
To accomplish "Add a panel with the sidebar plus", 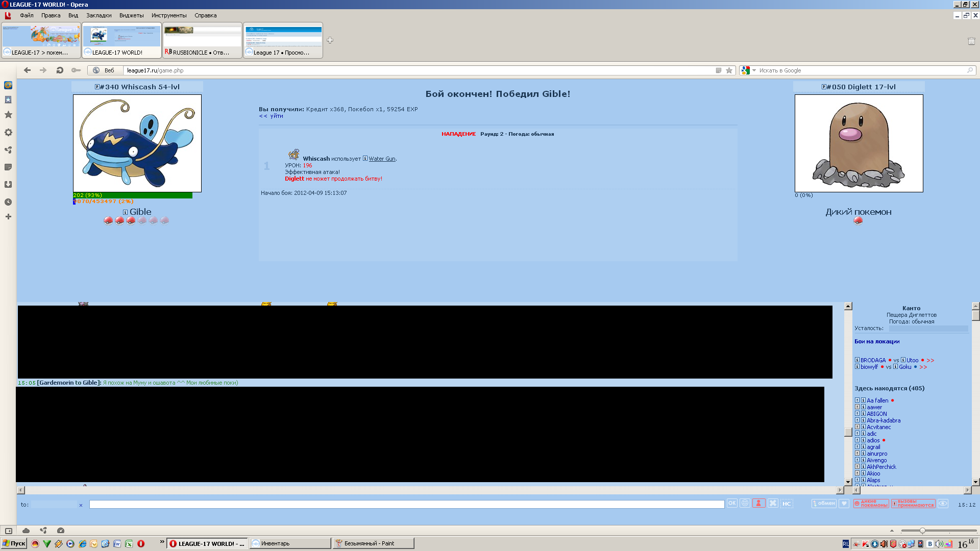I will [8, 217].
